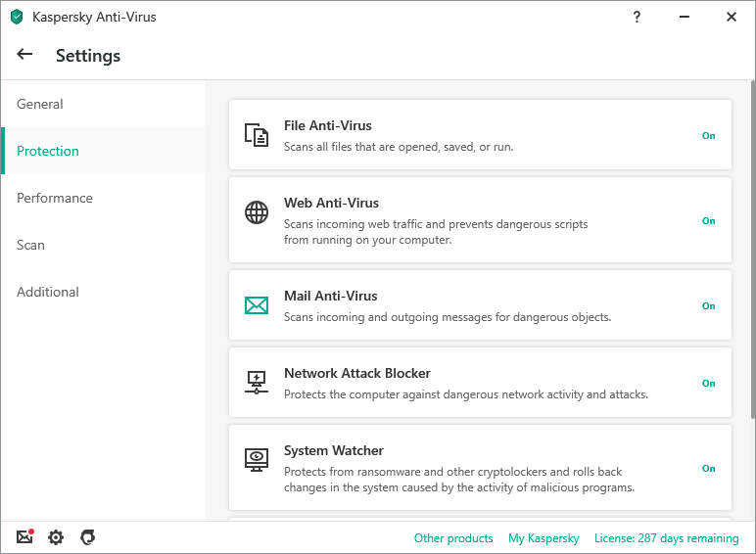Click the settings gear icon in footer
Screen dimensions: 756x554
(56, 537)
